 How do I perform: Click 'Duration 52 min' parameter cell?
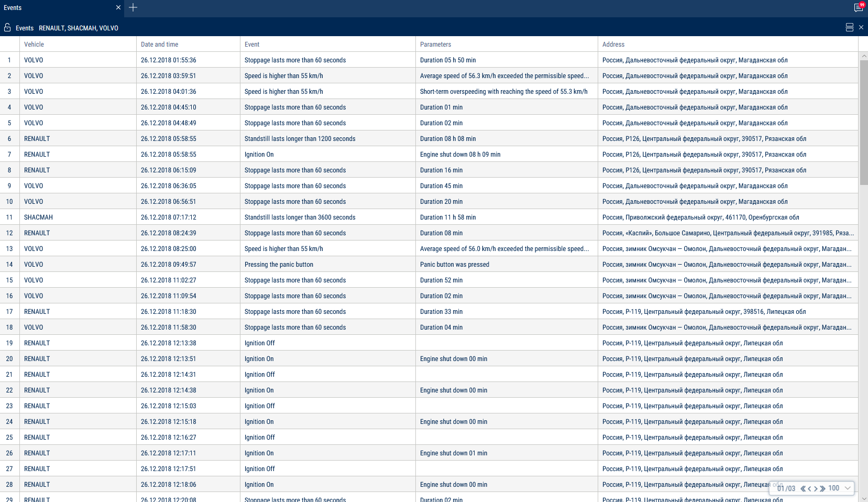pyautogui.click(x=507, y=280)
